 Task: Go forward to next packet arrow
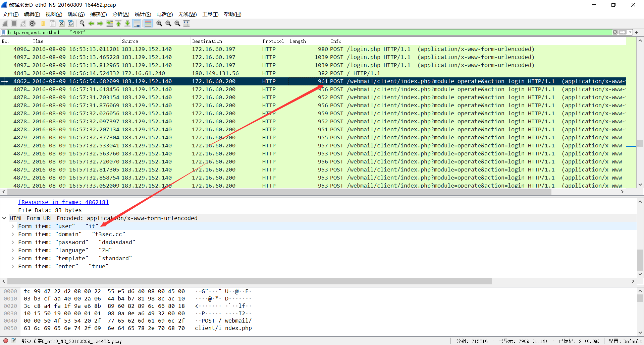[x=100, y=23]
